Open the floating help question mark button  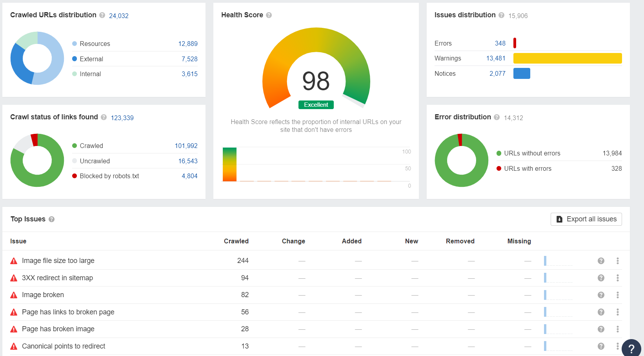point(631,349)
